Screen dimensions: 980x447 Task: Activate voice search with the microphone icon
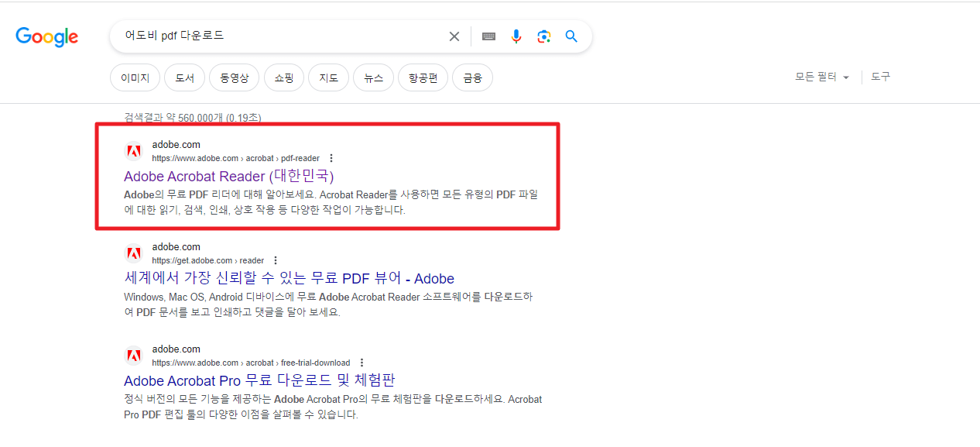click(x=516, y=36)
